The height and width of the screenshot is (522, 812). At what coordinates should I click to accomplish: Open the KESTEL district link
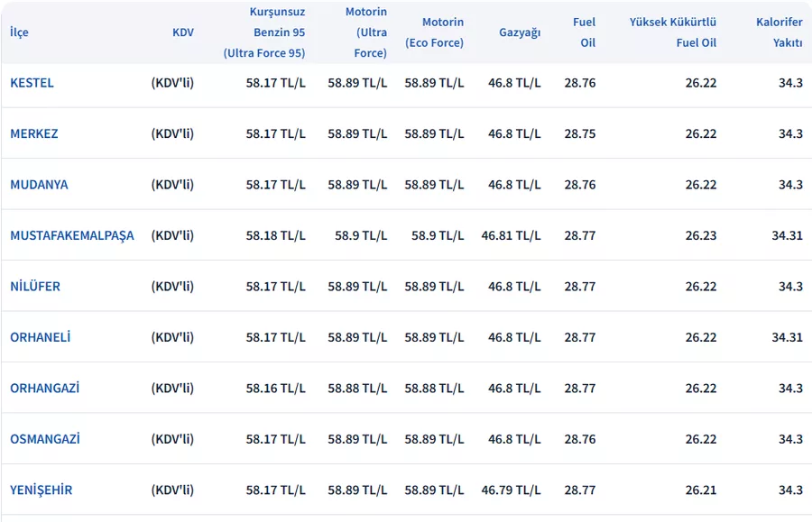click(32, 83)
